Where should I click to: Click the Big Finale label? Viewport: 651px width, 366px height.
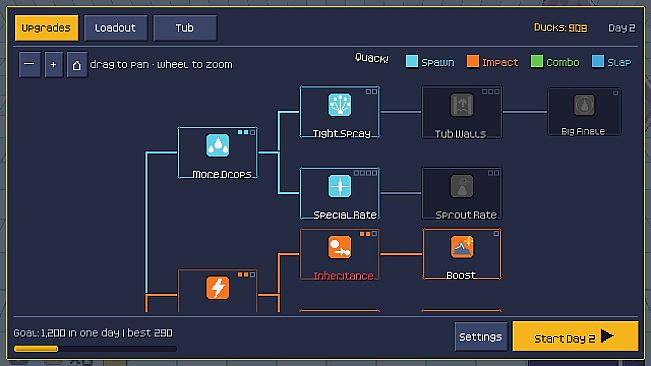tap(583, 131)
